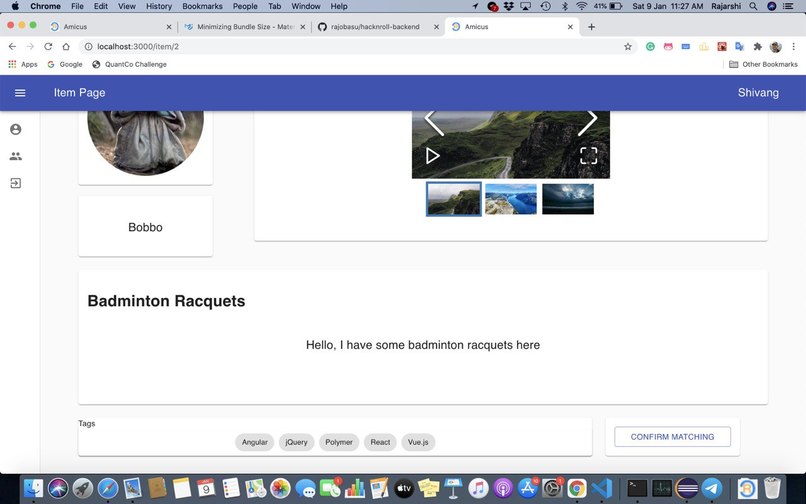Image resolution: width=806 pixels, height=504 pixels.
Task: Open gallery fullscreen mode
Action: 589,156
